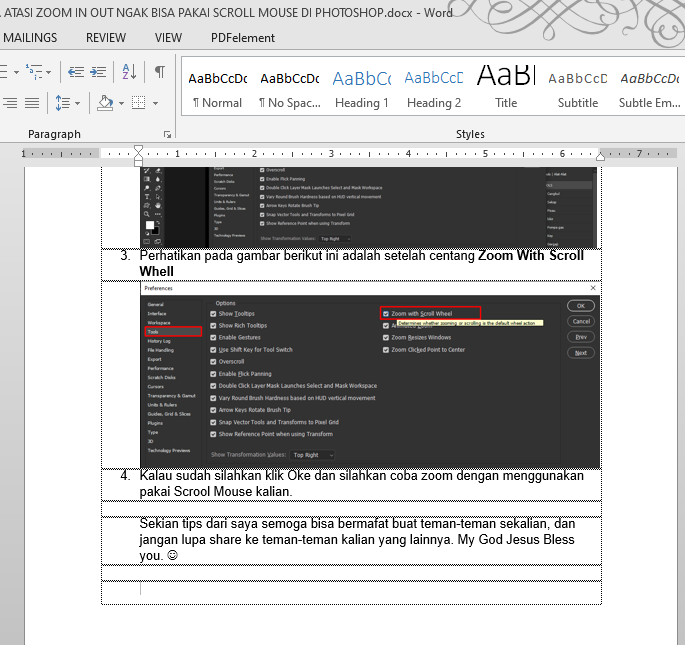Image resolution: width=685 pixels, height=645 pixels.
Task: Click the smiley emoji after "you."
Action: 173,555
